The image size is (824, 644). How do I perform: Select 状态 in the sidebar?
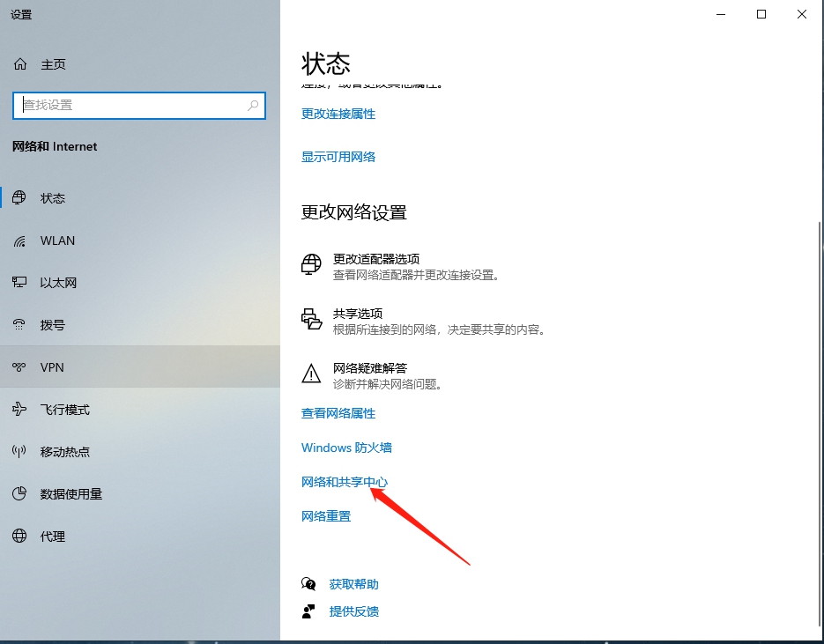pyautogui.click(x=140, y=198)
